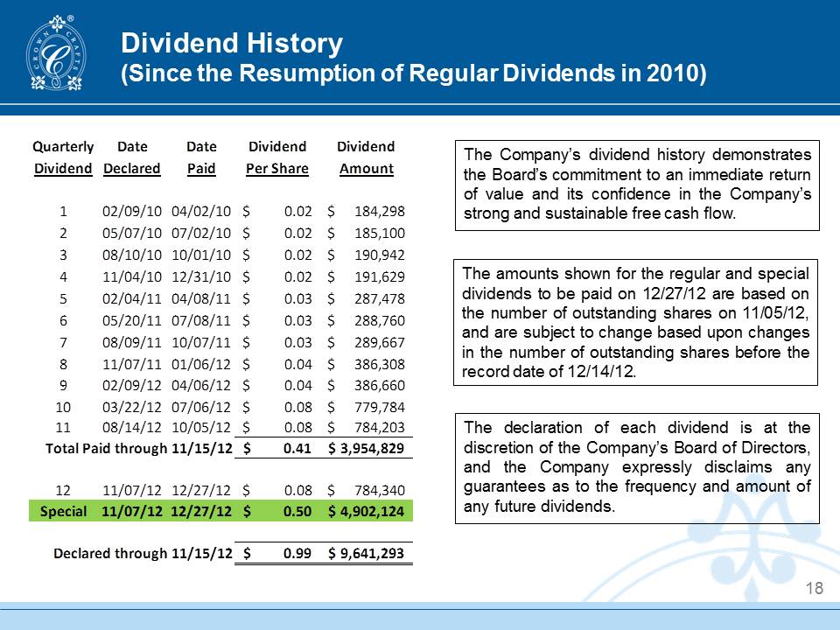Click the Dividend History slide title

point(231,42)
